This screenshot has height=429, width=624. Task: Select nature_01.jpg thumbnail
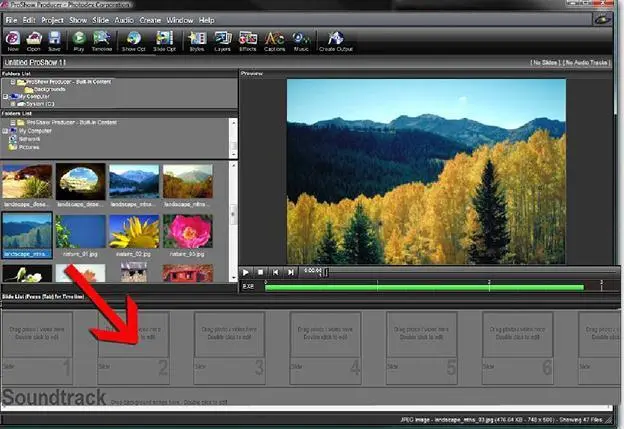pyautogui.click(x=80, y=231)
